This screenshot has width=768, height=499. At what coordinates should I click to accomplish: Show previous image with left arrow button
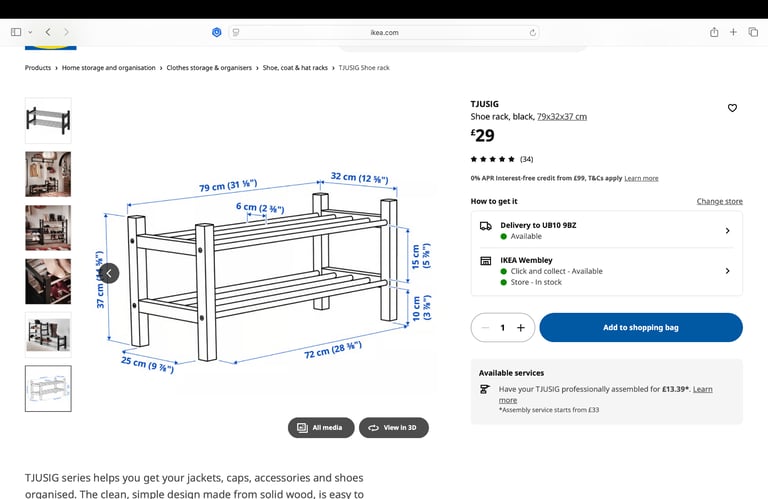click(x=109, y=273)
